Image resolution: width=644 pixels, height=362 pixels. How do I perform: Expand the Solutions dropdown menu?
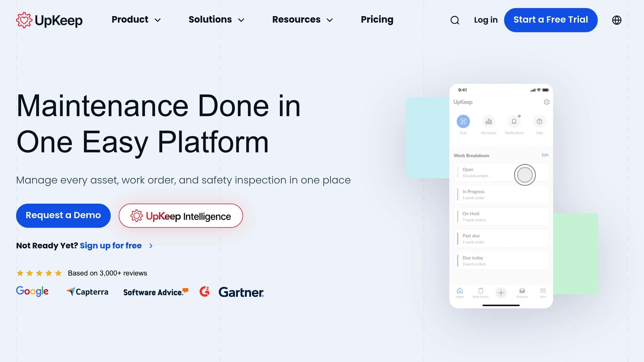point(216,20)
